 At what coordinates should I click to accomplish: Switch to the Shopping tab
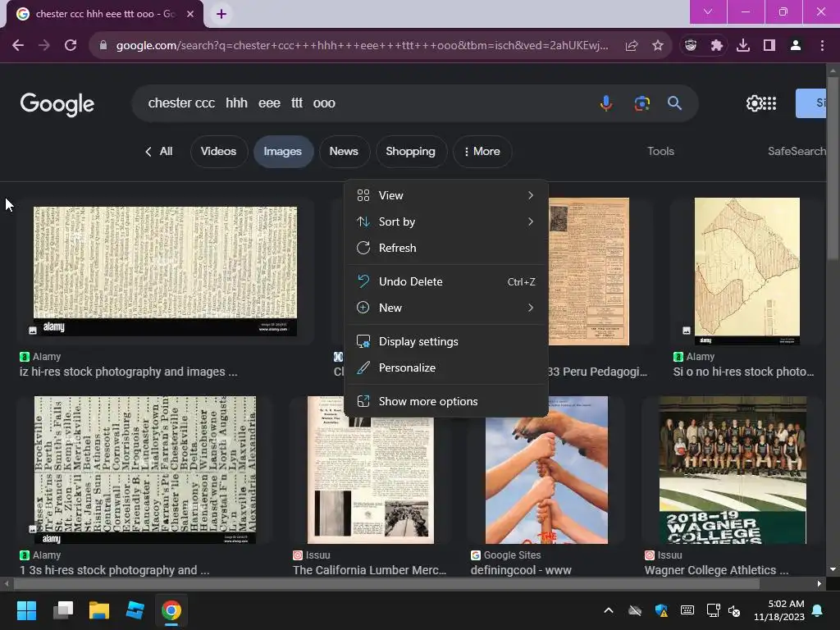[x=410, y=152]
